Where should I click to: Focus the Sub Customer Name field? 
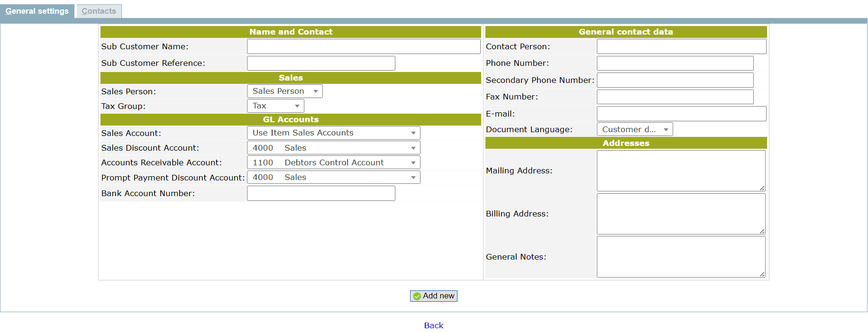pos(363,46)
